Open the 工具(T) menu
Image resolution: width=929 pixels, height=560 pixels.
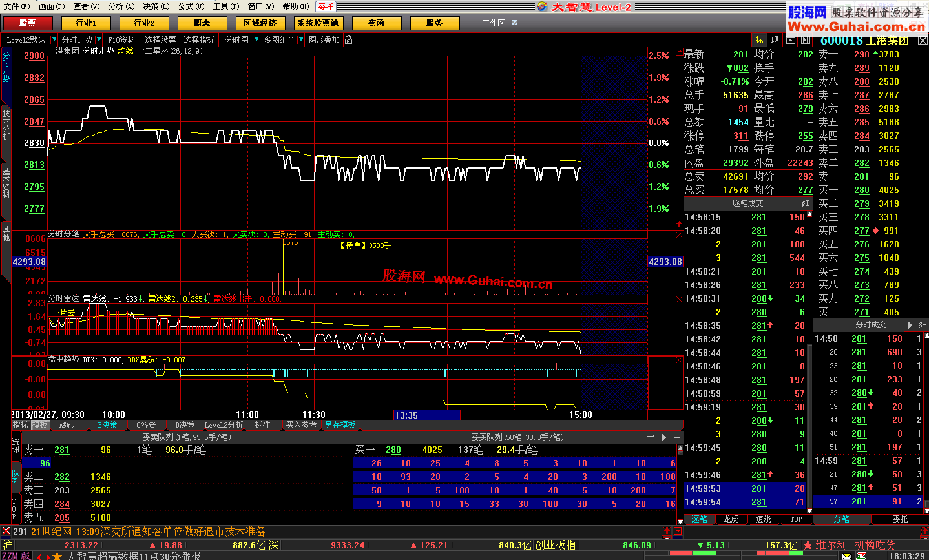pos(225,6)
